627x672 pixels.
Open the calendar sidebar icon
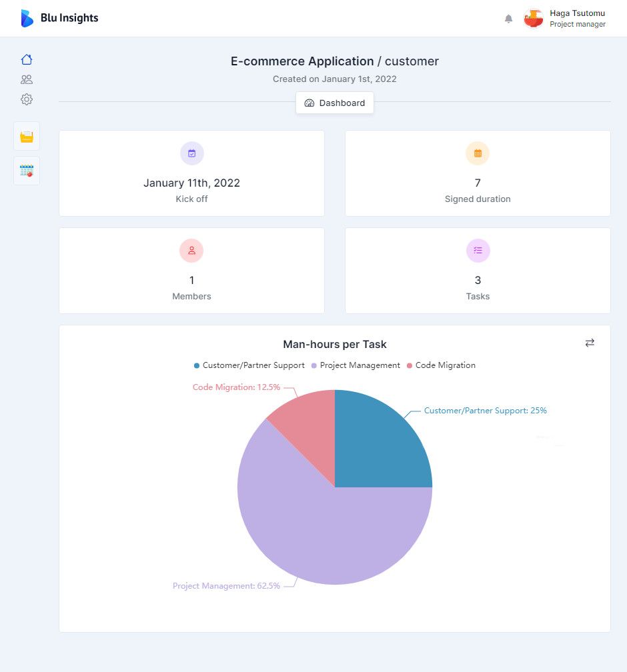tap(27, 171)
